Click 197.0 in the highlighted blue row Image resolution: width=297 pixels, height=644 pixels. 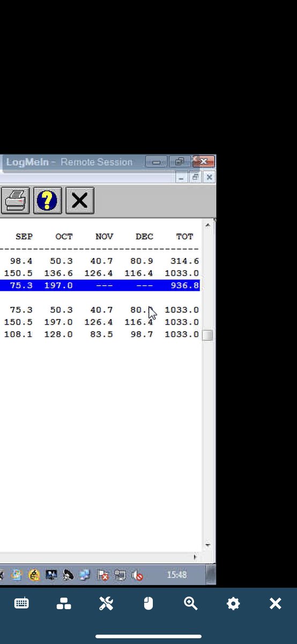(58, 286)
